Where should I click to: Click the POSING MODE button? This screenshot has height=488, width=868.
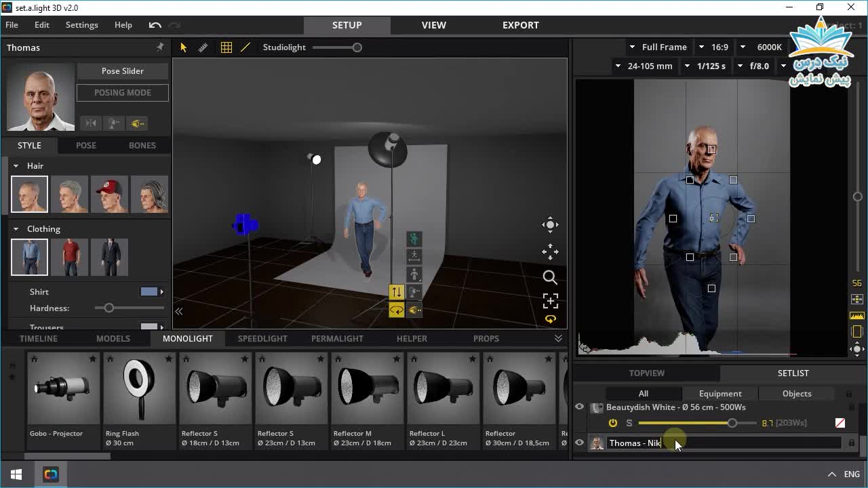(x=123, y=93)
